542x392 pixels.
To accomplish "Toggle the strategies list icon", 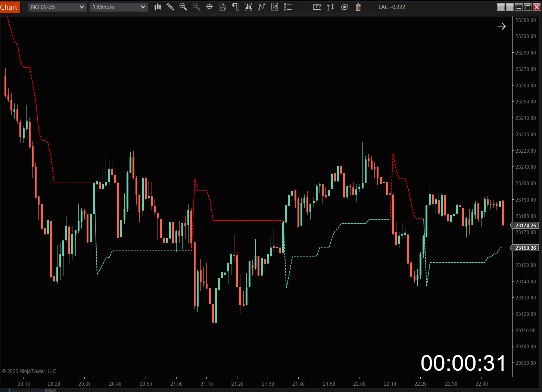I will (287, 7).
